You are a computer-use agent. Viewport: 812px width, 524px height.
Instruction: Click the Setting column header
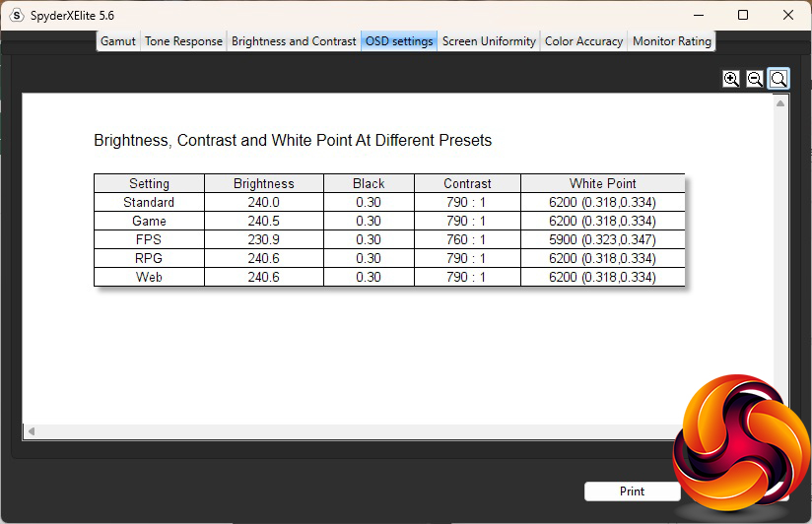coord(149,184)
